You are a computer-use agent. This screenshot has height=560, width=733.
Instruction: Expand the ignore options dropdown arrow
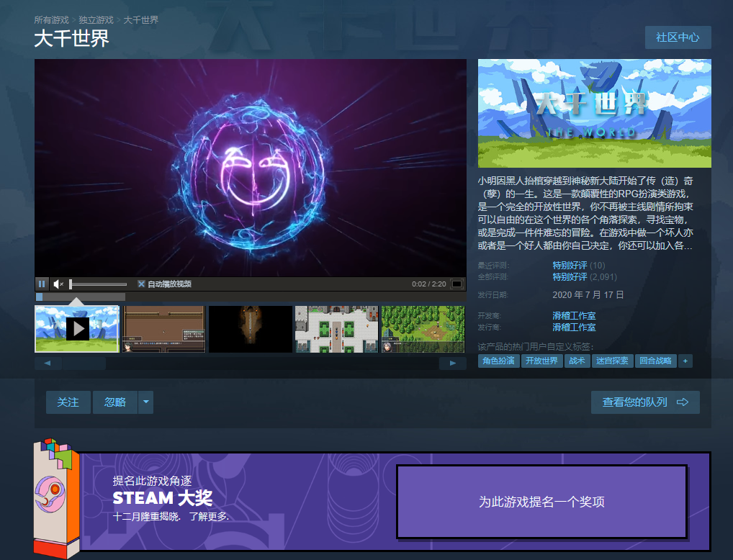click(146, 402)
